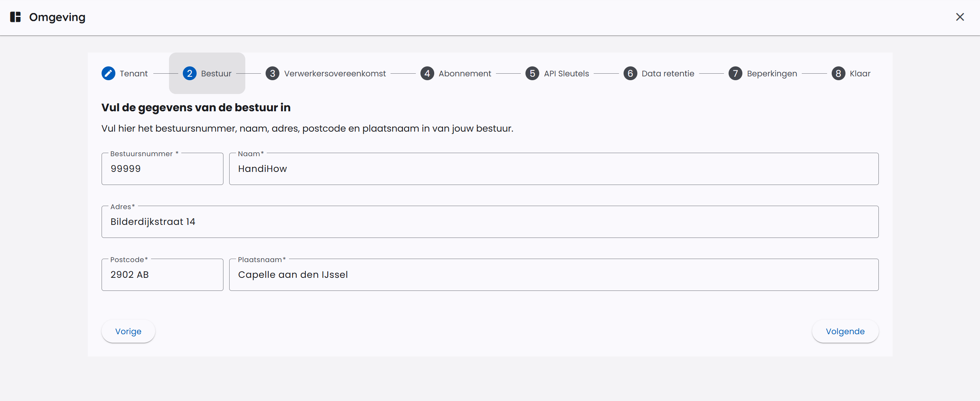Image resolution: width=980 pixels, height=401 pixels.
Task: Open step 5 API Sleutels circle
Action: [532, 73]
